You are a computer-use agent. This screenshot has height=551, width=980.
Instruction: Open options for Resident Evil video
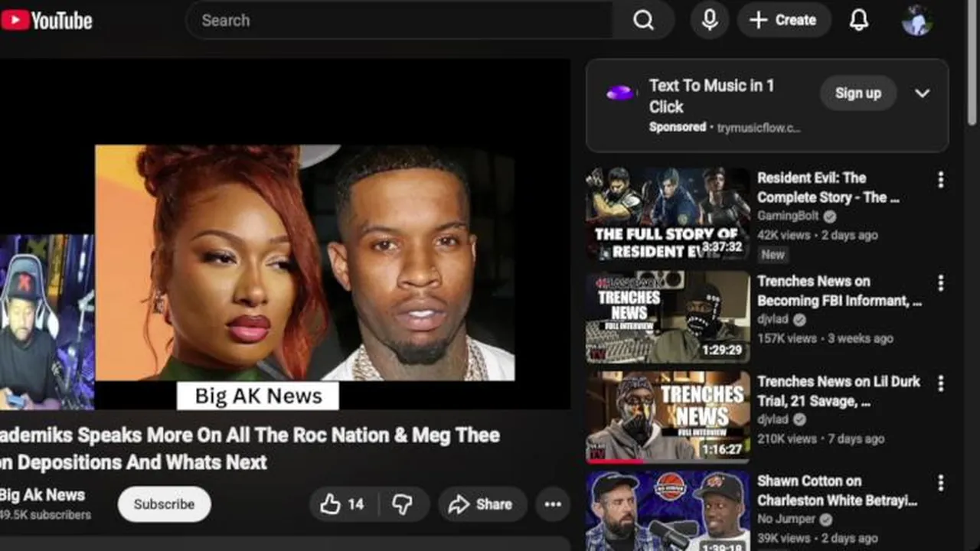[x=940, y=180]
